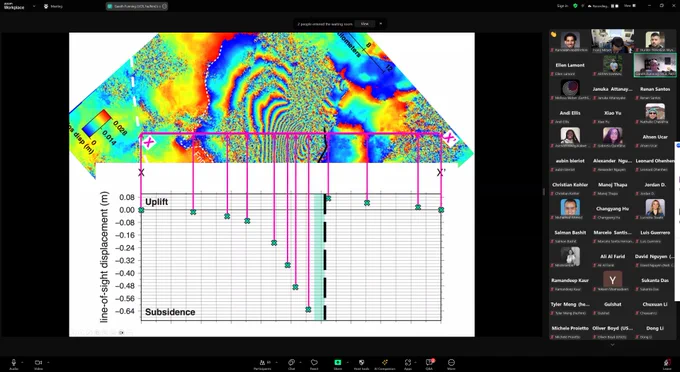Screen dimensions: 680x372
Task: Open the Participants panel
Action: click(262, 362)
